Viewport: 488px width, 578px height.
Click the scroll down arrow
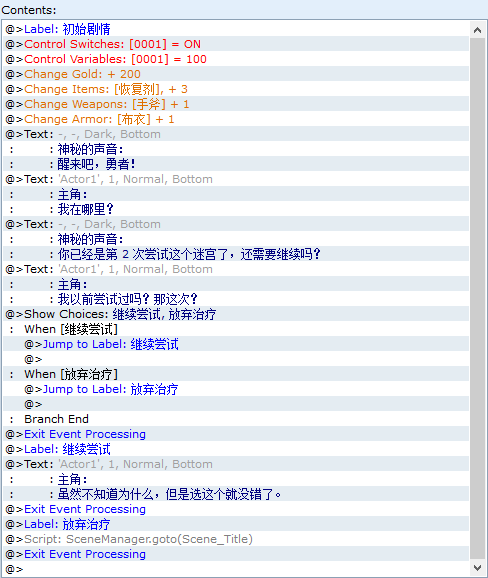(477, 567)
